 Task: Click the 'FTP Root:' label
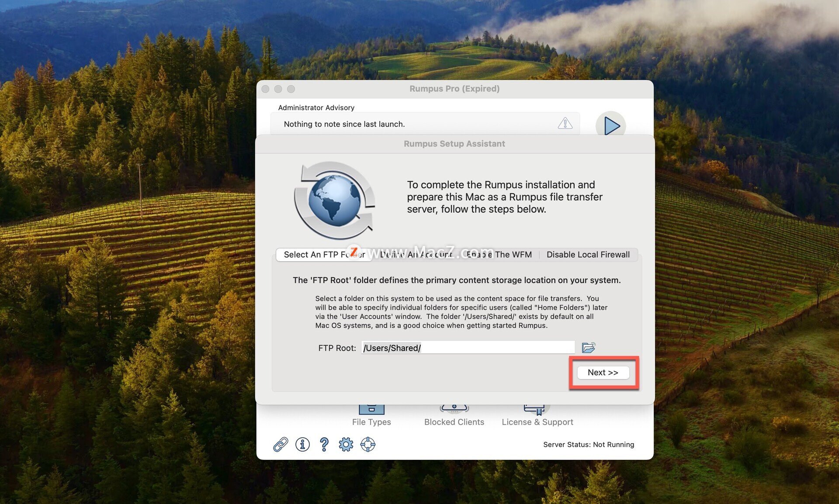pyautogui.click(x=337, y=348)
